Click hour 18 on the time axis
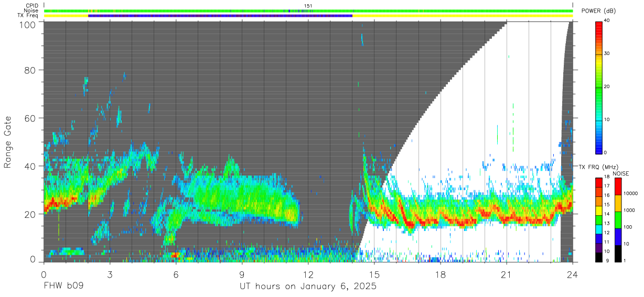 (x=441, y=274)
